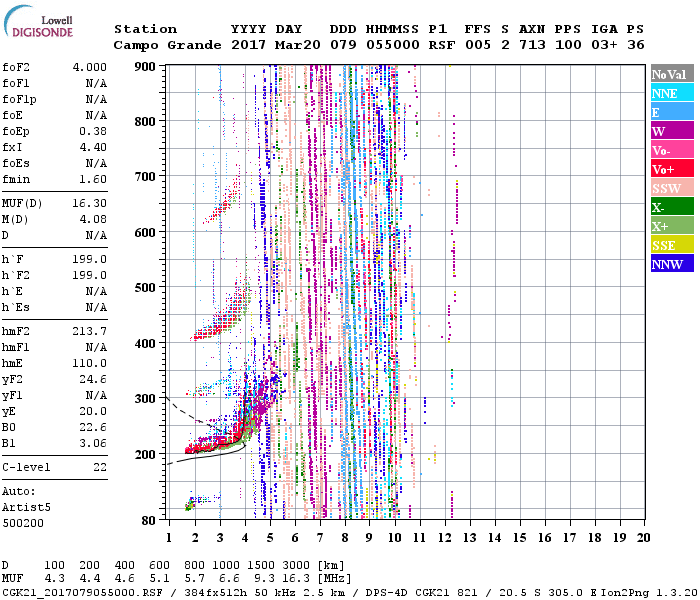Select the NoVal legend color swatch
Viewport: 700px width, 600px height.
pyautogui.click(x=672, y=74)
